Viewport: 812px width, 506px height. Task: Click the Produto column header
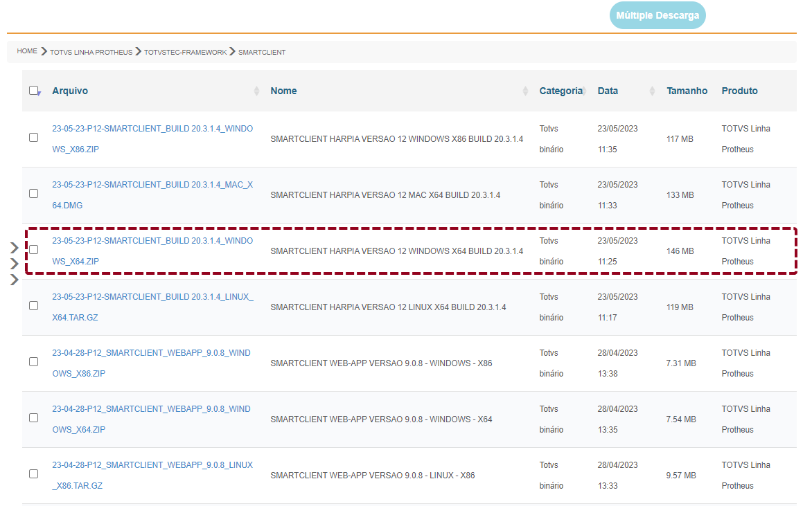[x=739, y=91]
